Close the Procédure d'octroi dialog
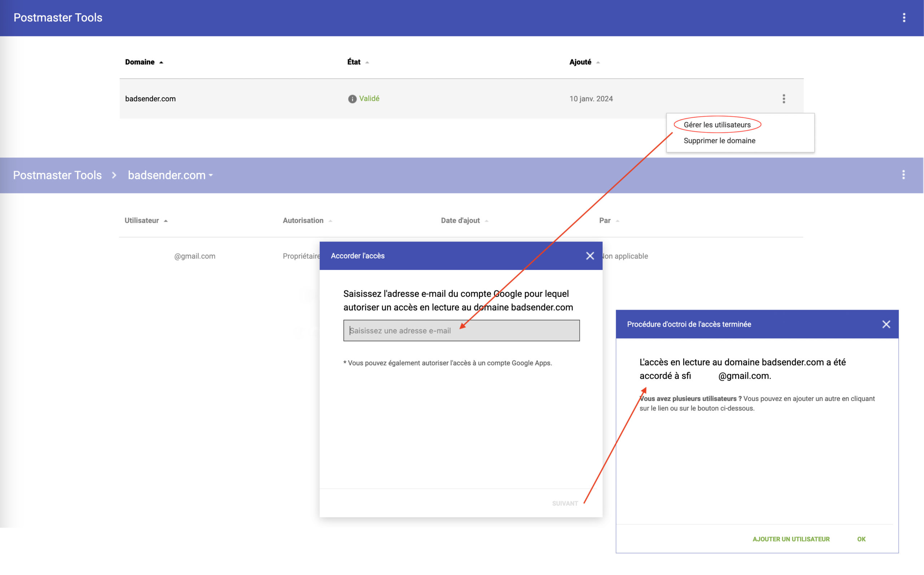 (x=886, y=324)
